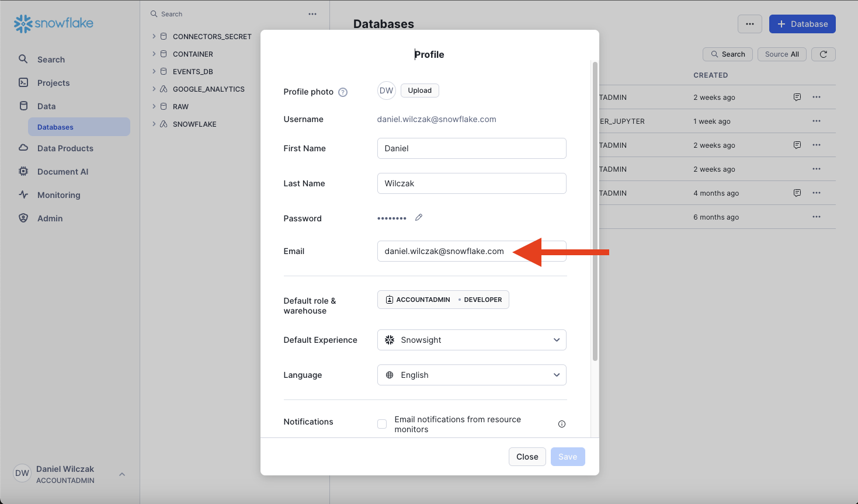Click the refresh icon in Databases
The width and height of the screenshot is (858, 504).
[824, 54]
